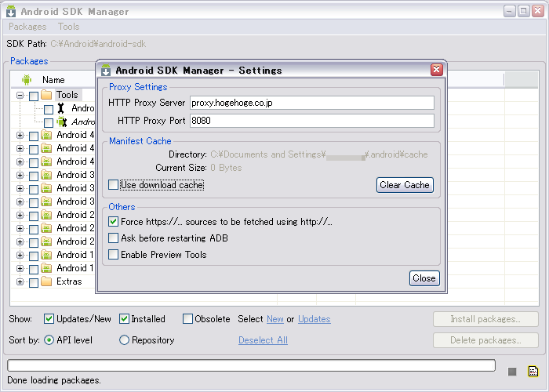Viewport: 549px width, 392px height.
Task: Click the Select New link
Action: click(x=275, y=319)
